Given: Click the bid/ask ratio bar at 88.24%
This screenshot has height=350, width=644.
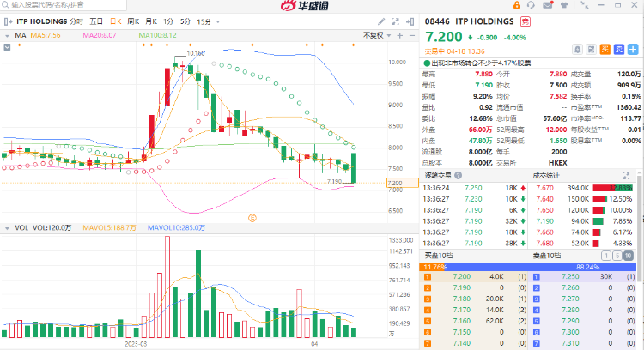Looking at the screenshot, I should (542, 267).
